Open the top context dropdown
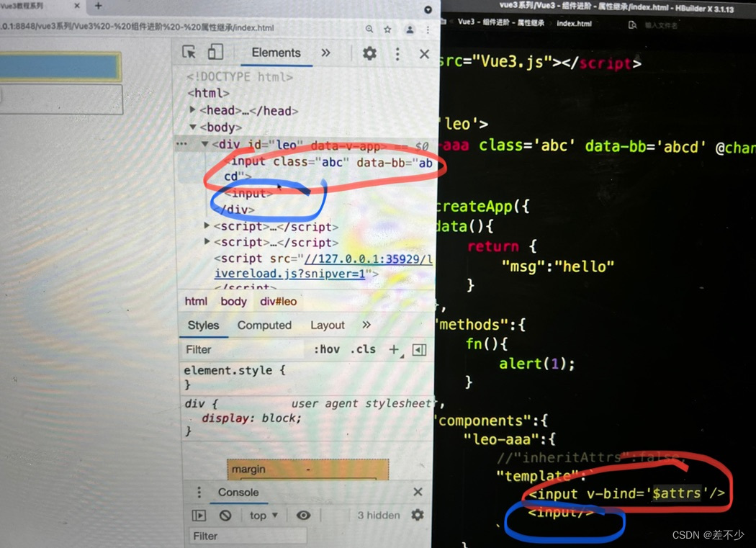The image size is (756, 548). [x=264, y=516]
